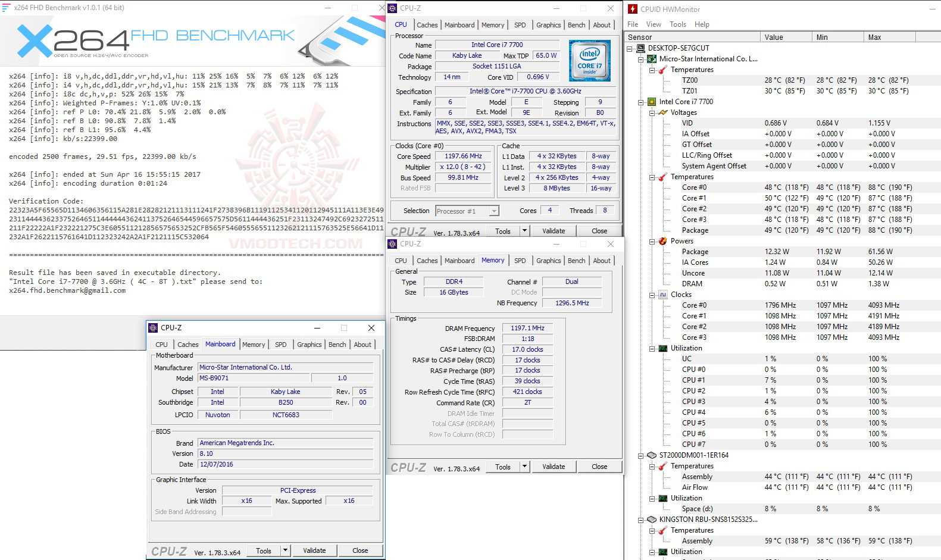Select the Intel Core i7 7700 chip icon
This screenshot has height=560, width=941.
652,102
